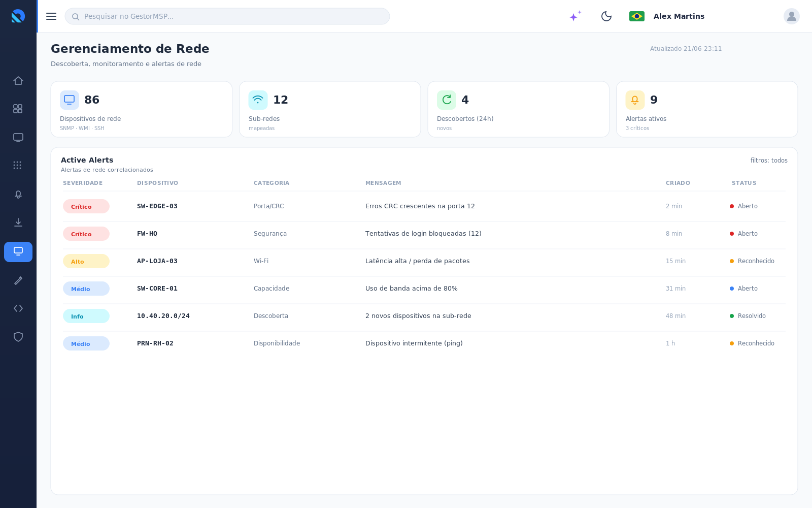The width and height of the screenshot is (812, 508).
Task: Open the Brazil flag language selector
Action: click(637, 16)
